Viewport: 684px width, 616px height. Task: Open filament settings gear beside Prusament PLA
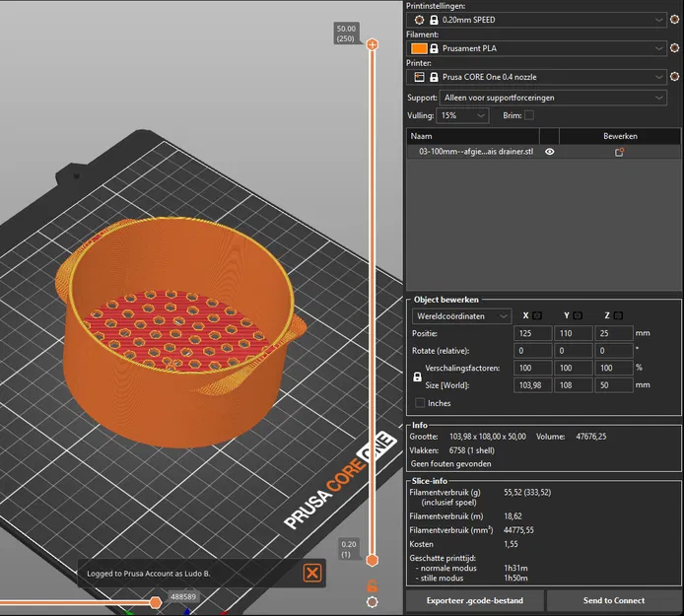pos(676,48)
